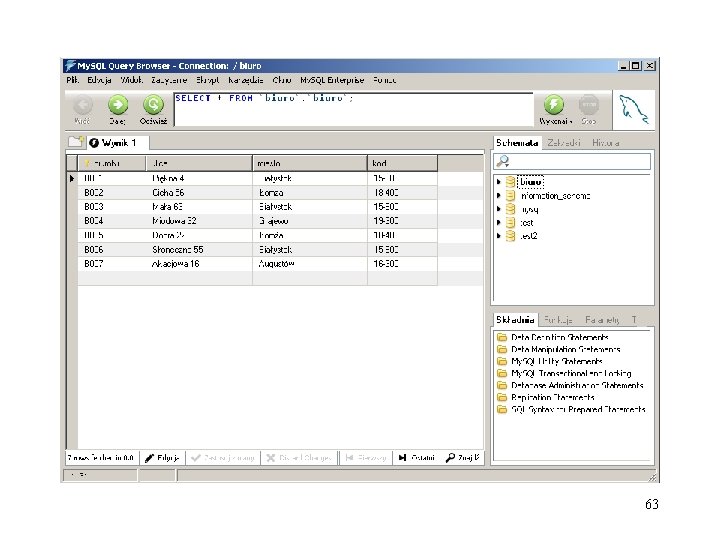Click the red Stop icon
This screenshot has width=720, height=540.
pyautogui.click(x=589, y=105)
